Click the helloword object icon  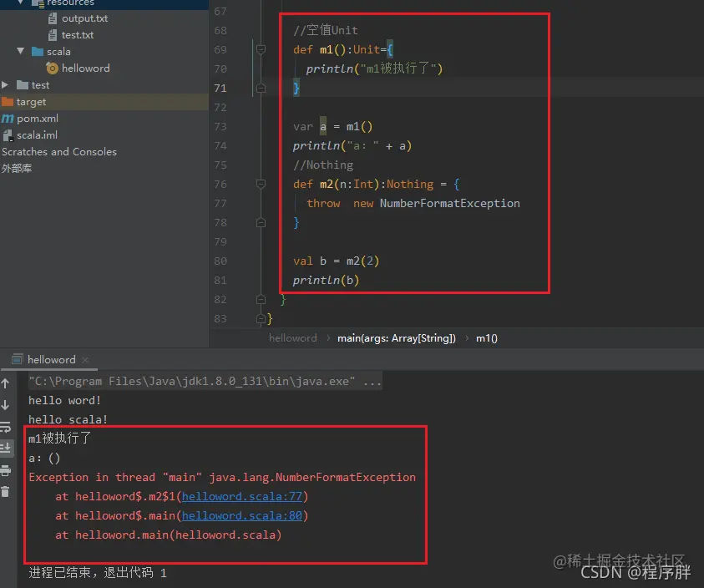(x=52, y=68)
